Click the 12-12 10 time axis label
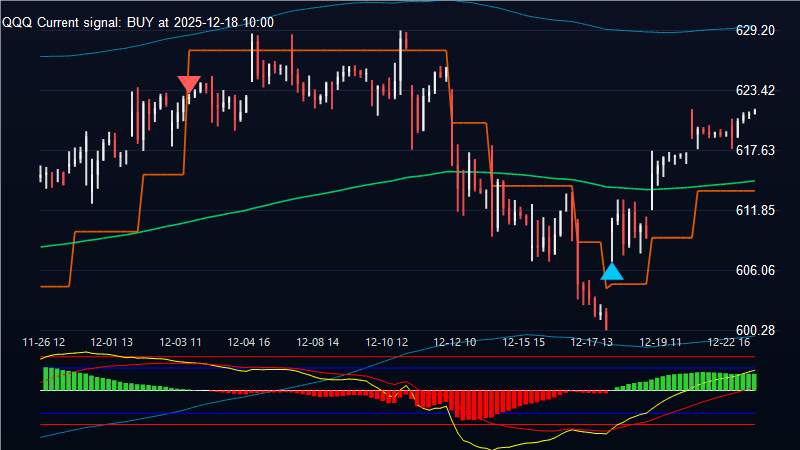 click(x=455, y=342)
